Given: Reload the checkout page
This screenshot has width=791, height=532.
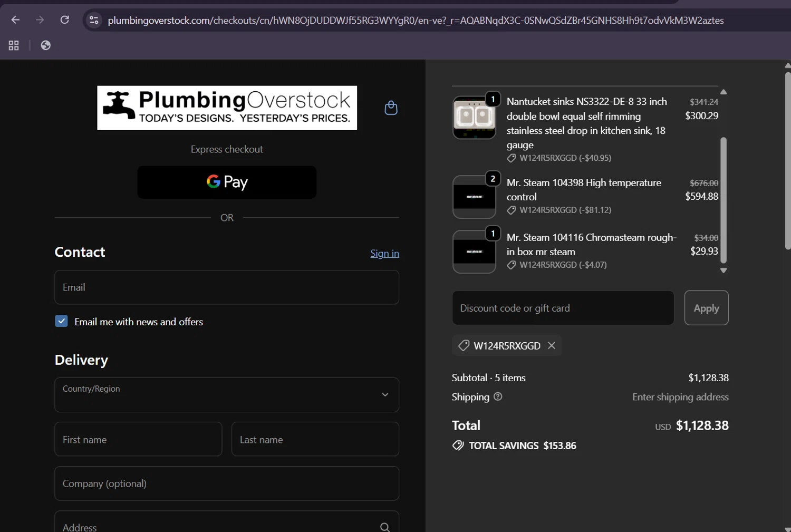Looking at the screenshot, I should [65, 20].
